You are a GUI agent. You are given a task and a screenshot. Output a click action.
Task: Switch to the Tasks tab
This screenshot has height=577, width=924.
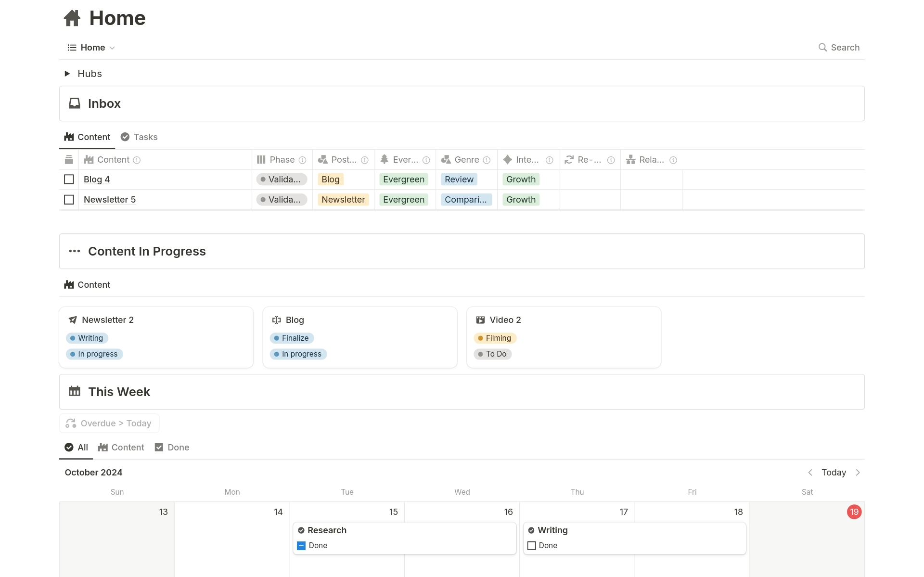(x=139, y=137)
